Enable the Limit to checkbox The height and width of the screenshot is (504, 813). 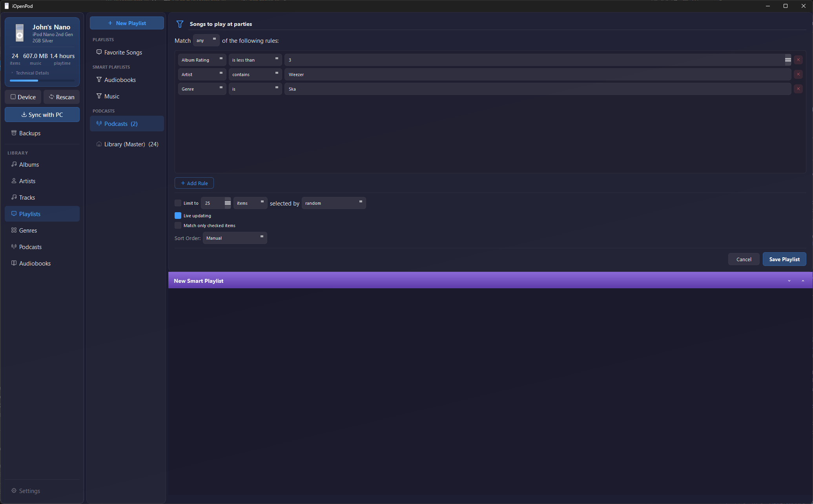click(x=178, y=203)
